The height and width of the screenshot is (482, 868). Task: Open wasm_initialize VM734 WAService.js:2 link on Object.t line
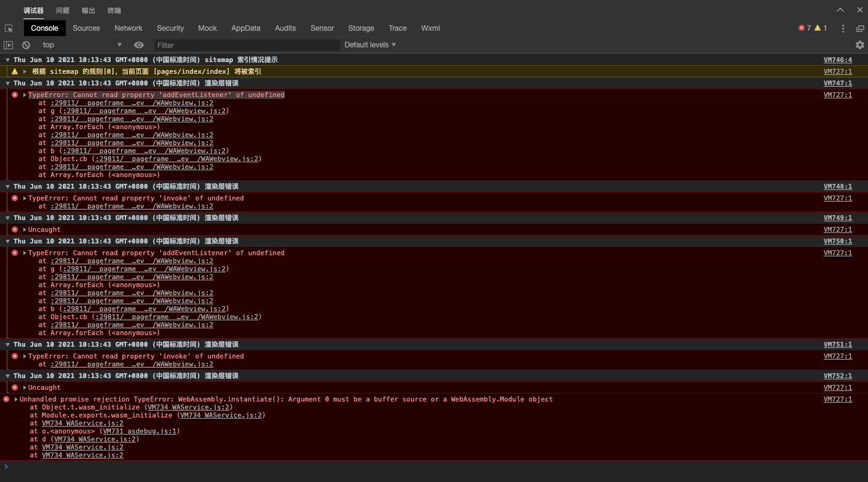click(188, 407)
